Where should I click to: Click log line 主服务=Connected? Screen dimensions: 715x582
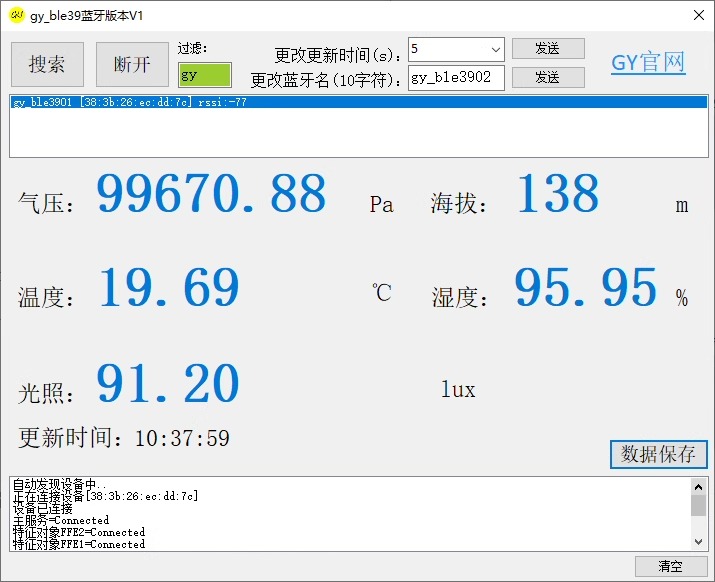(x=61, y=520)
